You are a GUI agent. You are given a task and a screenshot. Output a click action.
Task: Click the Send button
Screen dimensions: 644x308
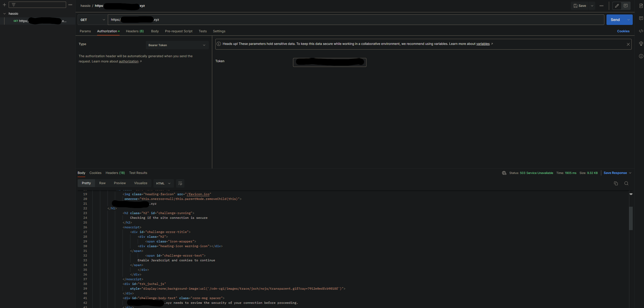(615, 19)
